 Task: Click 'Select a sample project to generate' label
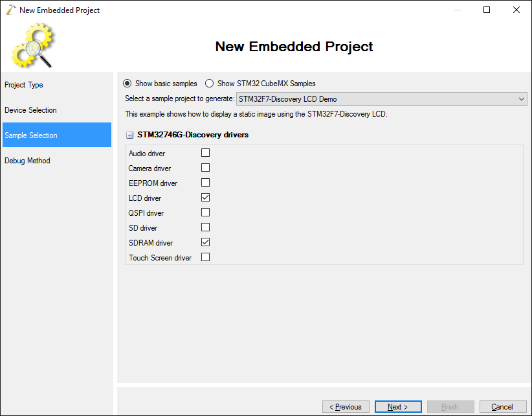180,98
